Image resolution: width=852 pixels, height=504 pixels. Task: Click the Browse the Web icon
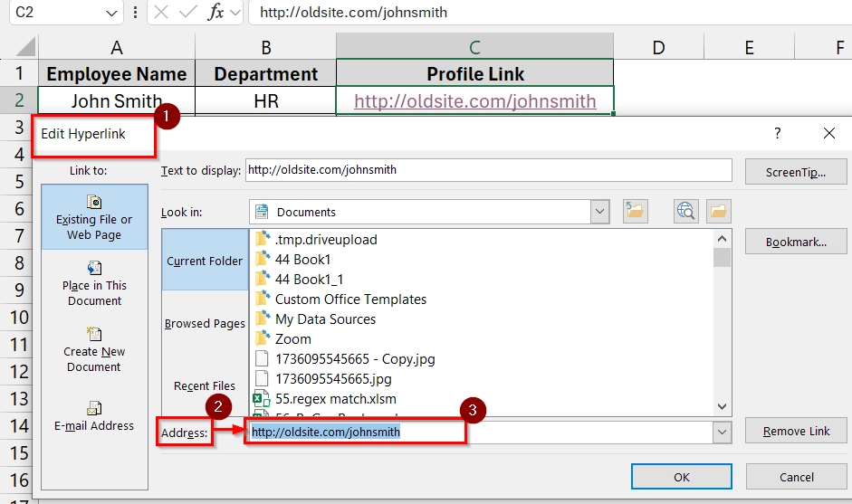coord(686,212)
